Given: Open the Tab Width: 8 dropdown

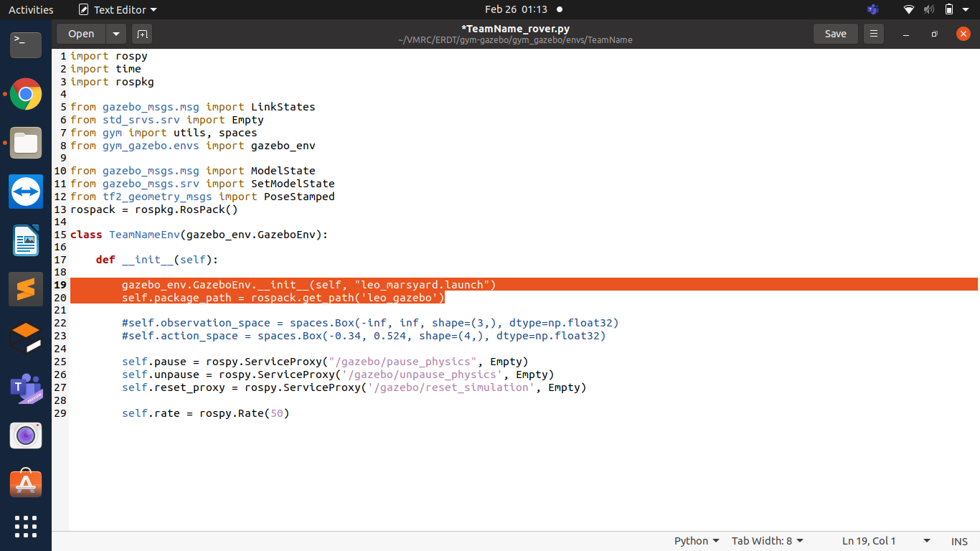Looking at the screenshot, I should point(768,541).
